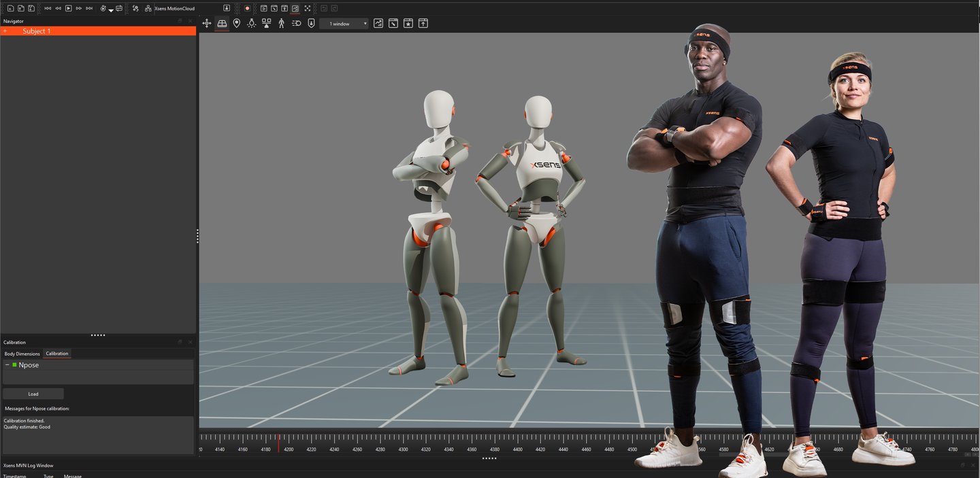Open the play-window view icon

(263, 8)
